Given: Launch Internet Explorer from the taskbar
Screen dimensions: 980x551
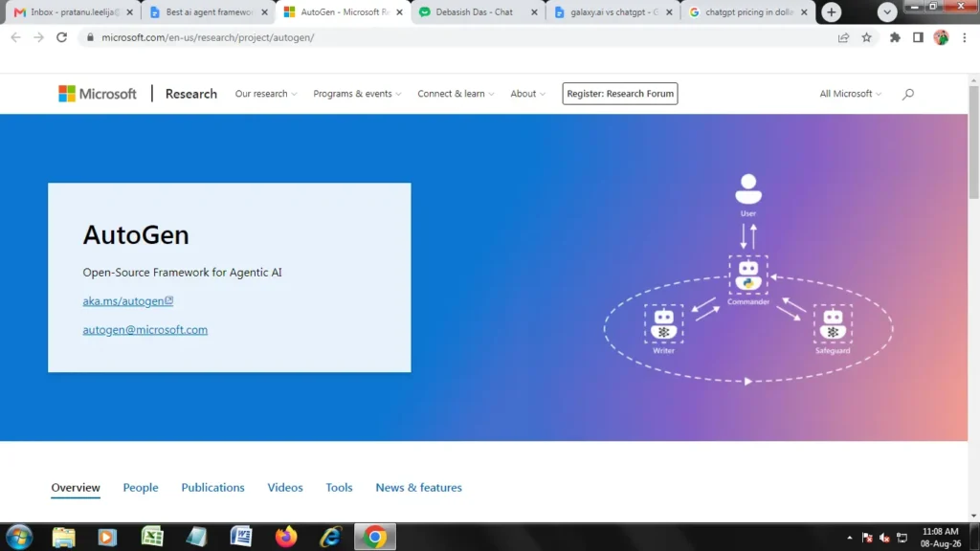Looking at the screenshot, I should coord(330,537).
